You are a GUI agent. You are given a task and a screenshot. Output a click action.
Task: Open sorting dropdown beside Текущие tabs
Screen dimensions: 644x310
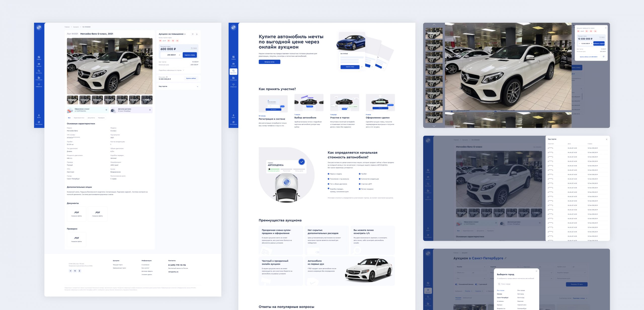580,298
